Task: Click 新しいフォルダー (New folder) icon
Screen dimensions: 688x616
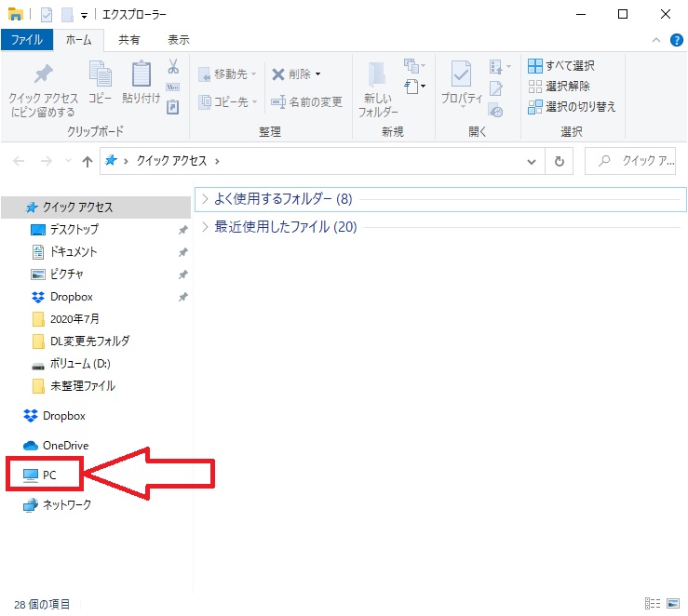Action: coord(377,74)
